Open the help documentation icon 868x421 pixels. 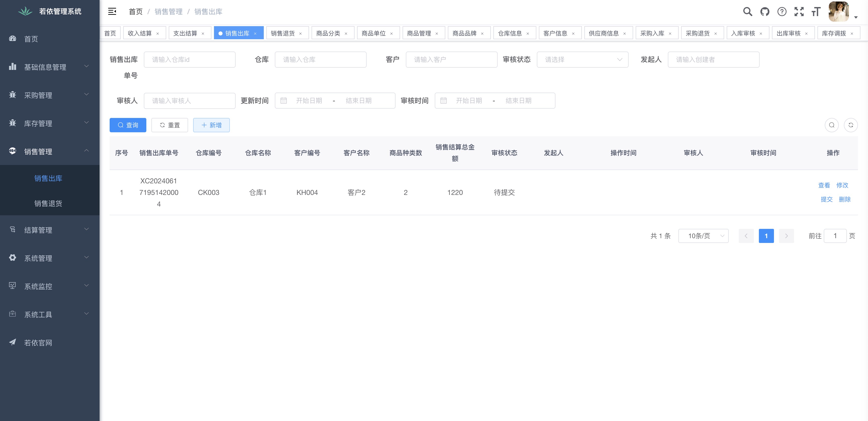pos(782,12)
